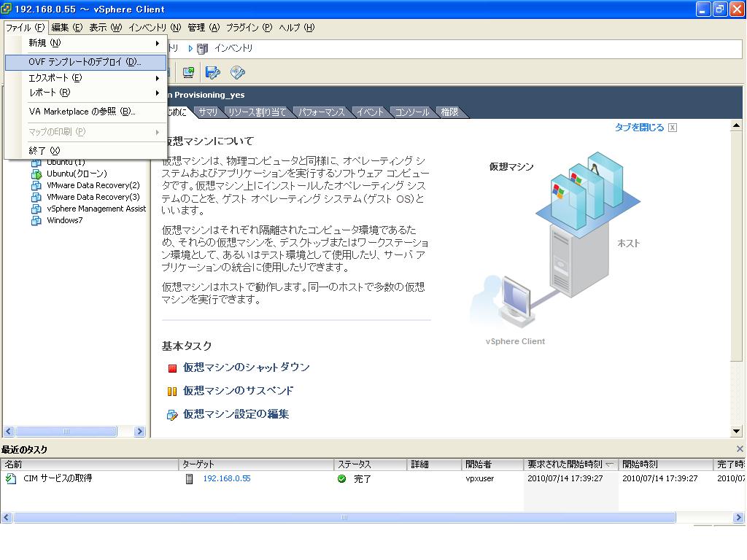Click the CD/DVD drive connection toolbar icon
The width and height of the screenshot is (747, 560).
tap(237, 72)
